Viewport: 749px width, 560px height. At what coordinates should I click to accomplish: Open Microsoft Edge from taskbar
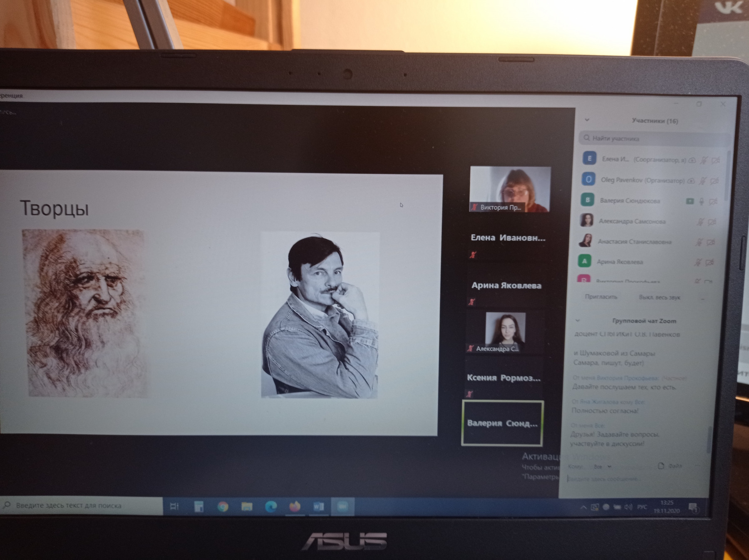coord(271,506)
